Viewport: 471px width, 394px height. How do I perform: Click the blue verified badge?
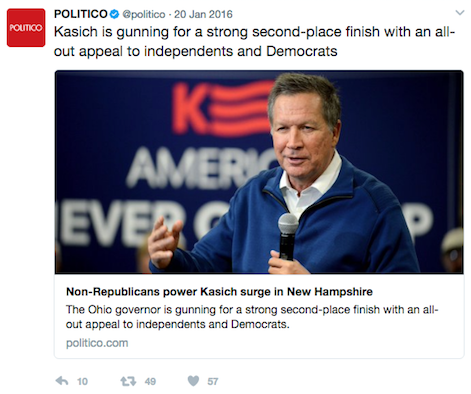coord(114,14)
